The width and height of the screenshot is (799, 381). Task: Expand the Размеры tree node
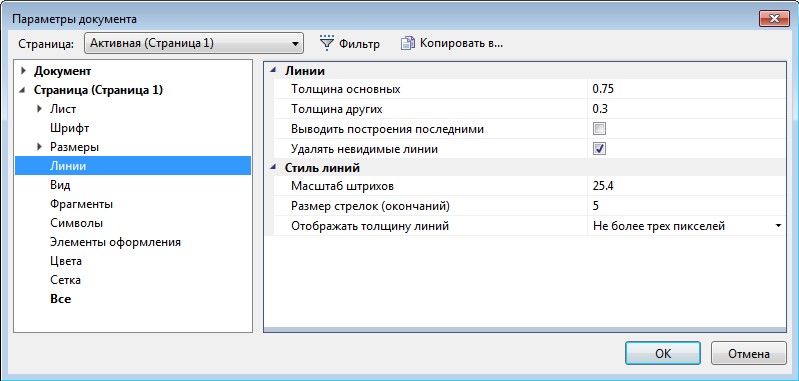click(40, 147)
